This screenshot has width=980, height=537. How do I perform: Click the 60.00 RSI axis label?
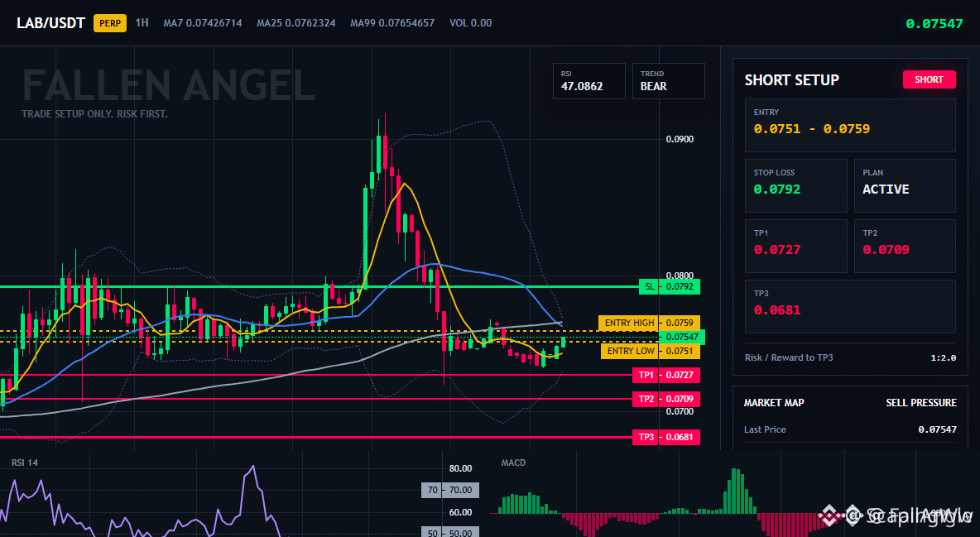(x=461, y=512)
